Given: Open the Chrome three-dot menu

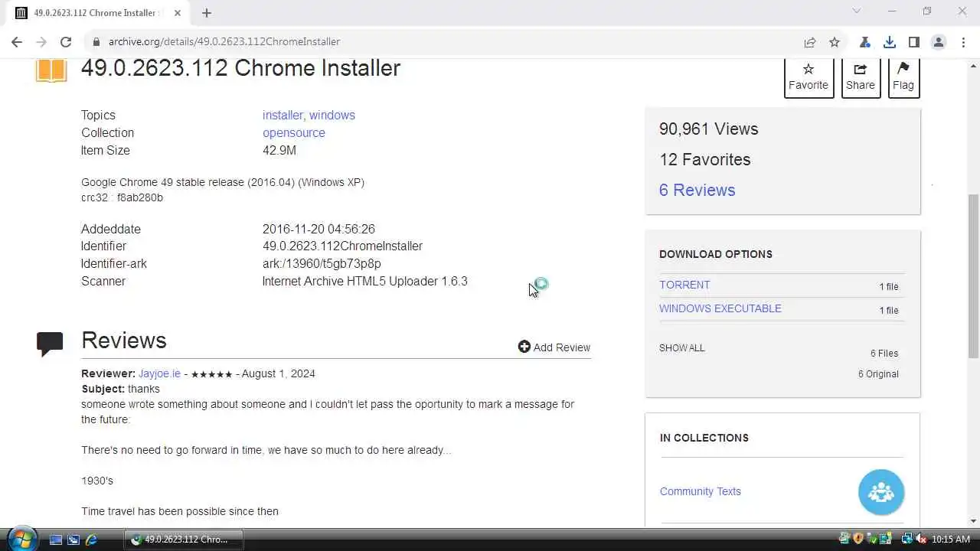Looking at the screenshot, I should tap(962, 42).
